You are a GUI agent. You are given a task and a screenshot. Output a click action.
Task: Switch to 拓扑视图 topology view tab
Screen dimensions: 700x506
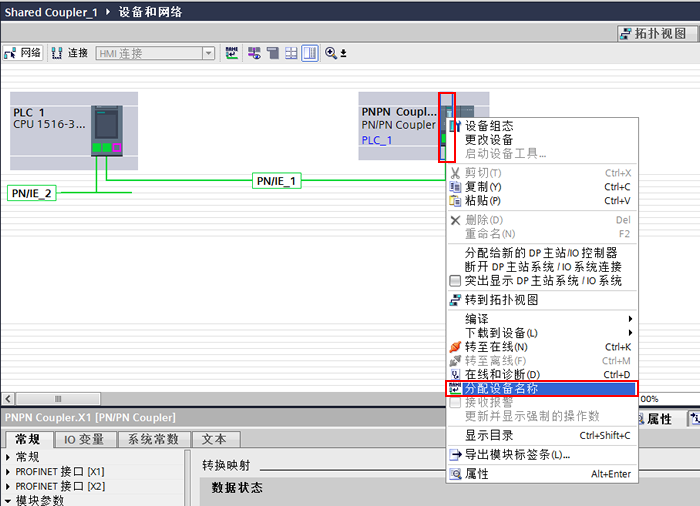657,33
